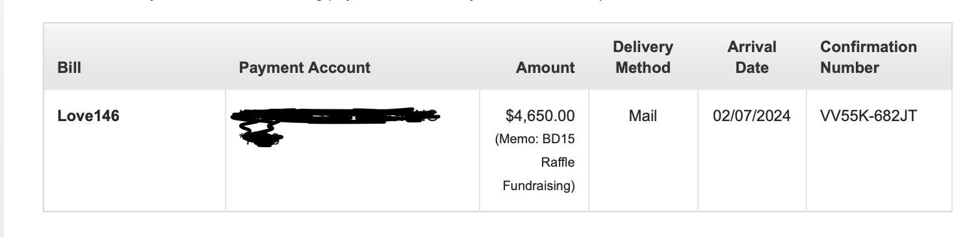Click the Arrival Date column header
980x237 pixels.
coord(752,57)
